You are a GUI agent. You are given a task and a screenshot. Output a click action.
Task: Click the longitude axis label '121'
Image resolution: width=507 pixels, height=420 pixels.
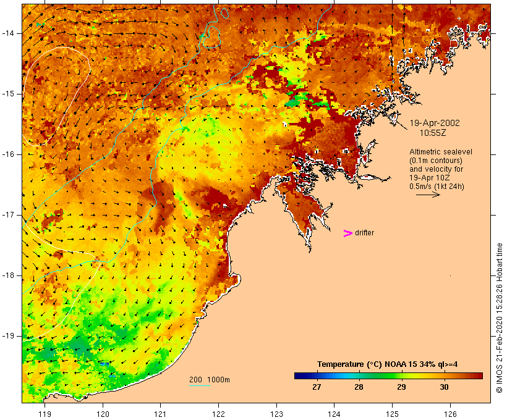[x=160, y=414]
